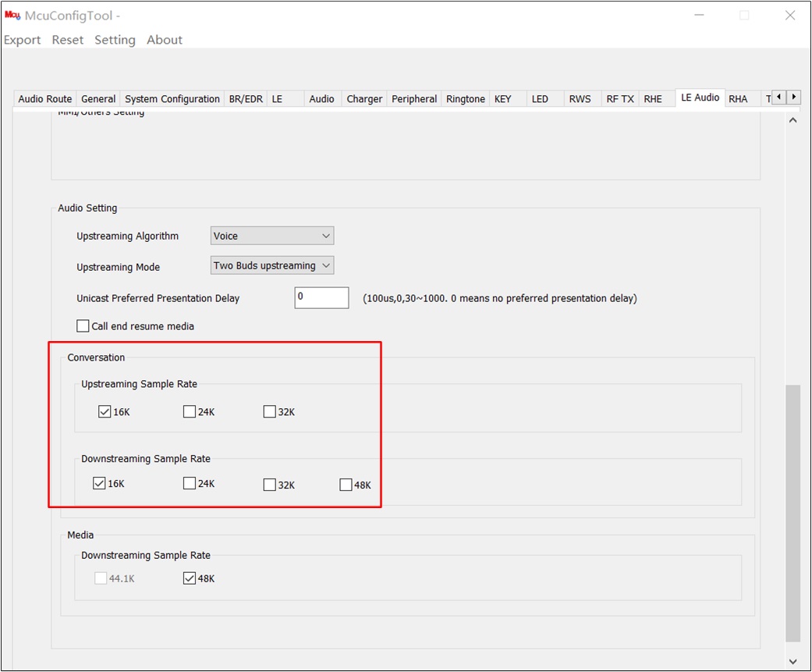The height and width of the screenshot is (672, 812).
Task: Click the scrollbar down arrow
Action: click(792, 661)
